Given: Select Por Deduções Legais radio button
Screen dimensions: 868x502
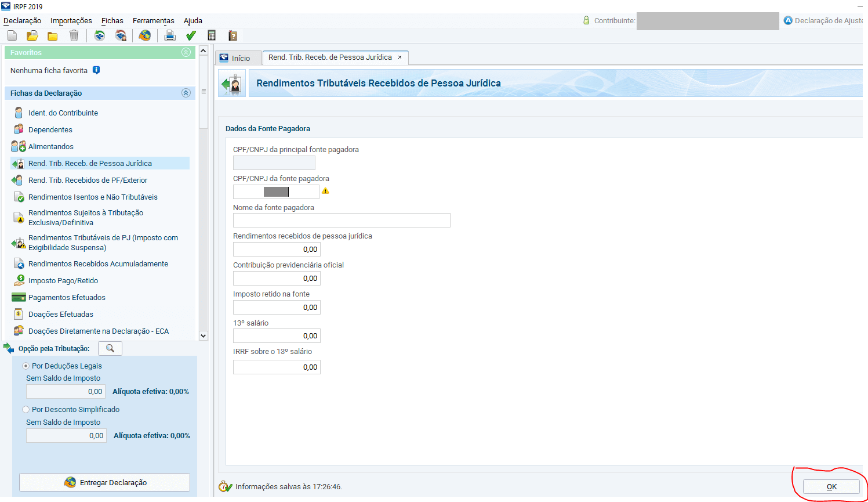Looking at the screenshot, I should click(x=26, y=366).
